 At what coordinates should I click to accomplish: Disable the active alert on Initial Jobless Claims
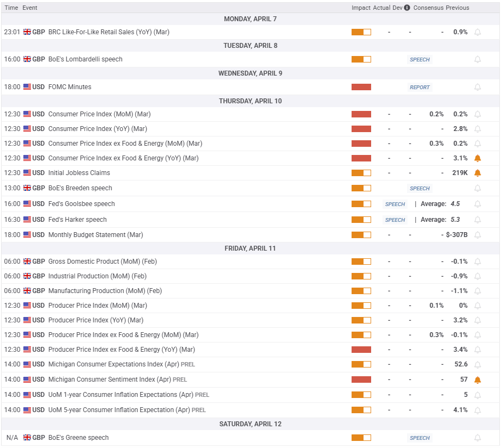coord(478,173)
